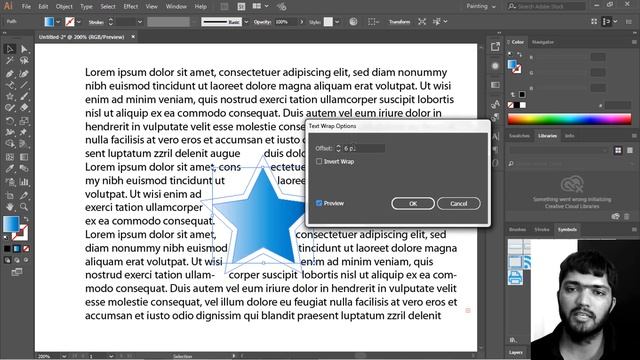
Task: Select the Column Graph tool
Action: tap(24, 182)
